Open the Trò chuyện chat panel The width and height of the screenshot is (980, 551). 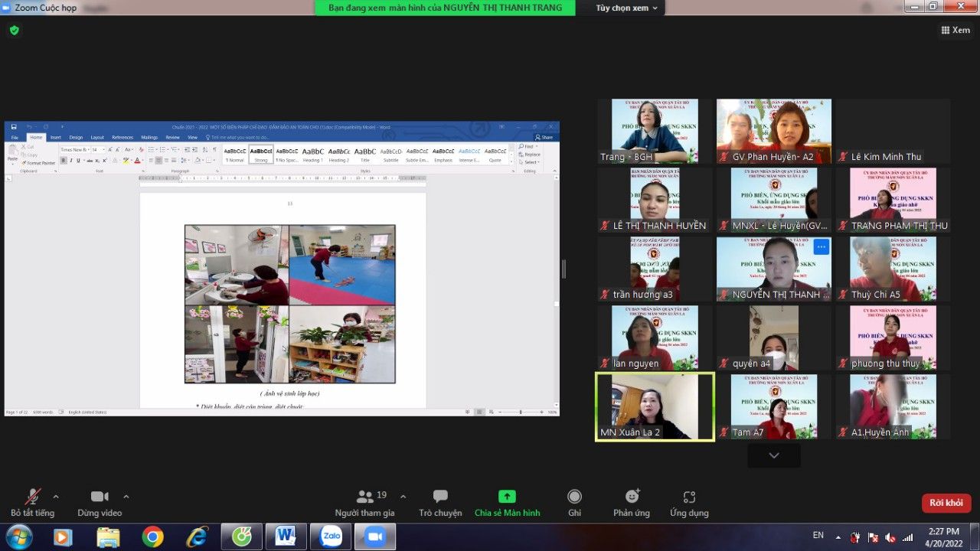[440, 503]
